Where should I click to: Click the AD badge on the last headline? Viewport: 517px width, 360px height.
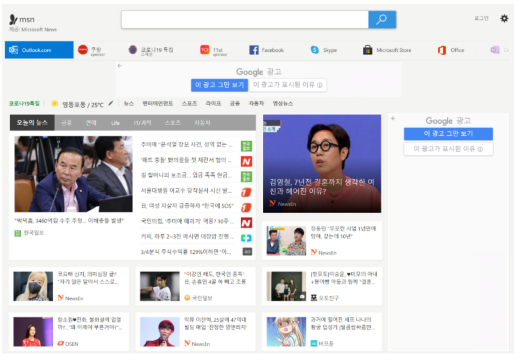247,252
